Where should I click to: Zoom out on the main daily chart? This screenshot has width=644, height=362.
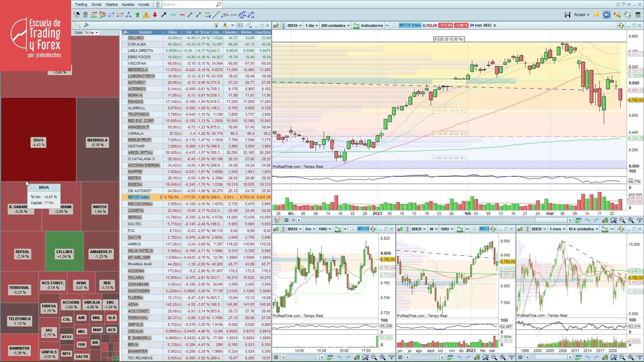tap(622, 220)
